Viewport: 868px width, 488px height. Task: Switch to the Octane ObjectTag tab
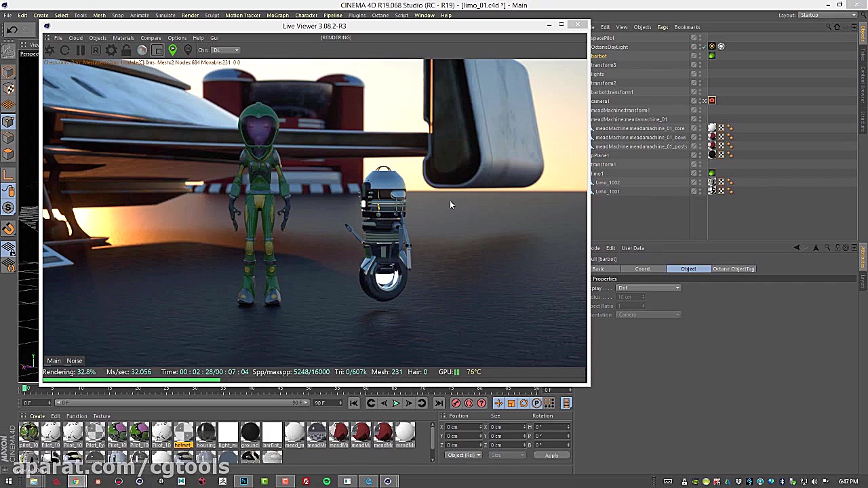pyautogui.click(x=733, y=269)
